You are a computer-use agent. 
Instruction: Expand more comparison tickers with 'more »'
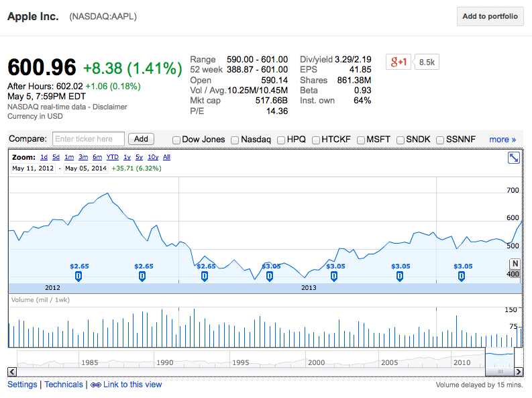[x=502, y=139]
